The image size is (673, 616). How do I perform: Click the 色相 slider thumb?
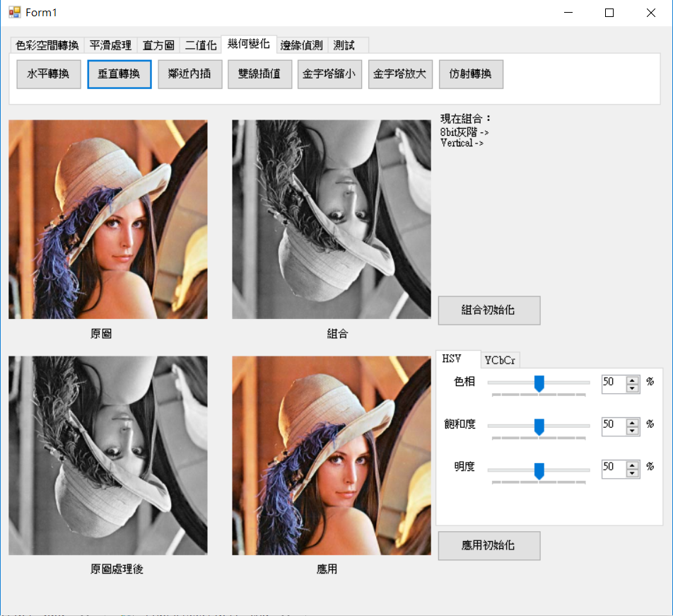(x=539, y=383)
